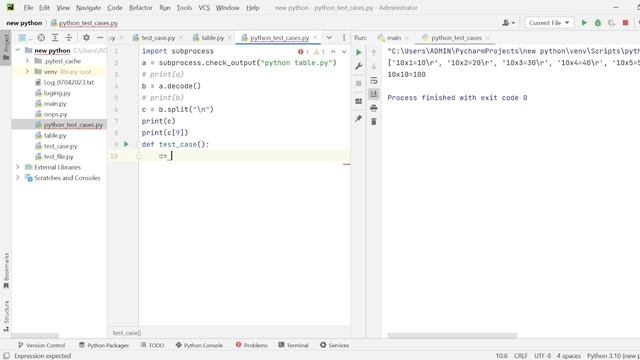This screenshot has height=360, width=640.
Task: Open the Bookmarks side tool window
Action: (6, 270)
